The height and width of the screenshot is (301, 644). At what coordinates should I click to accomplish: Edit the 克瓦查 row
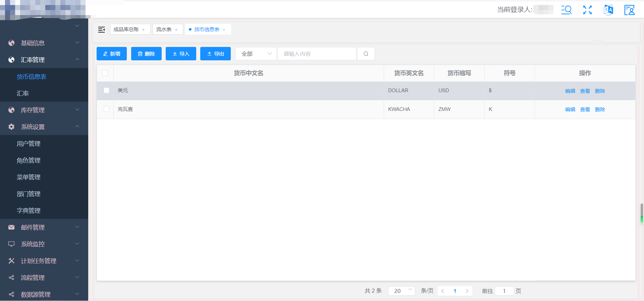pos(570,109)
